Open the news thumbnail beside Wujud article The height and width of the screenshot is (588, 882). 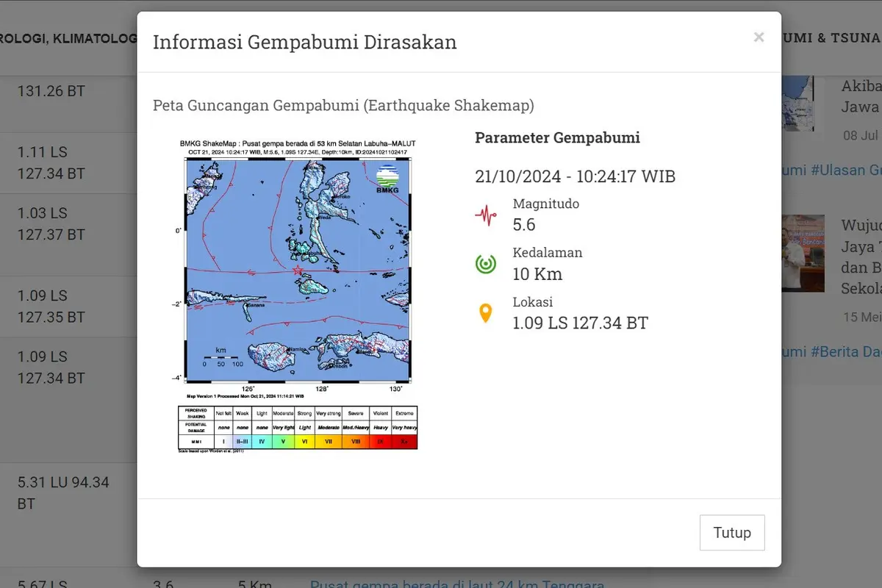tap(803, 253)
